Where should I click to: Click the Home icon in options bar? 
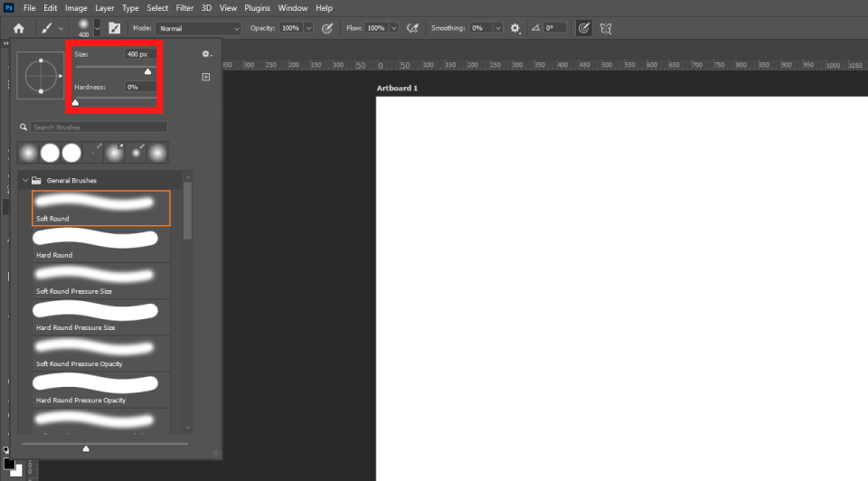(x=19, y=28)
